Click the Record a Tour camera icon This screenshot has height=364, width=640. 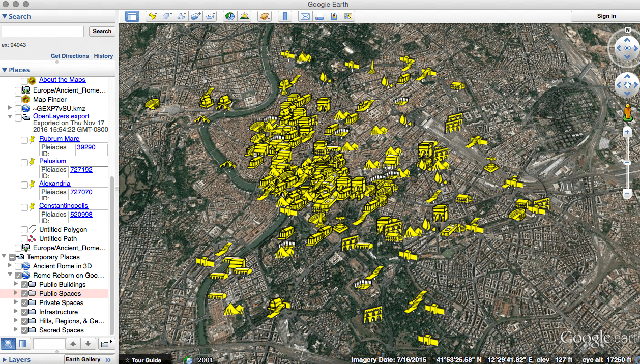(210, 16)
